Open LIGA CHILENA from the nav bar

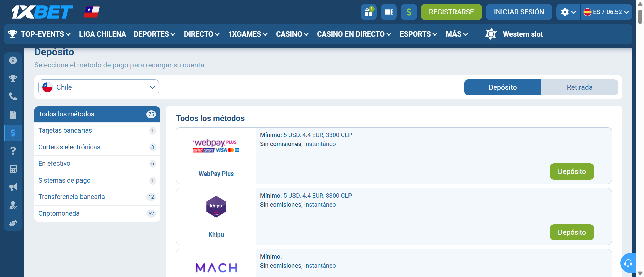click(103, 34)
